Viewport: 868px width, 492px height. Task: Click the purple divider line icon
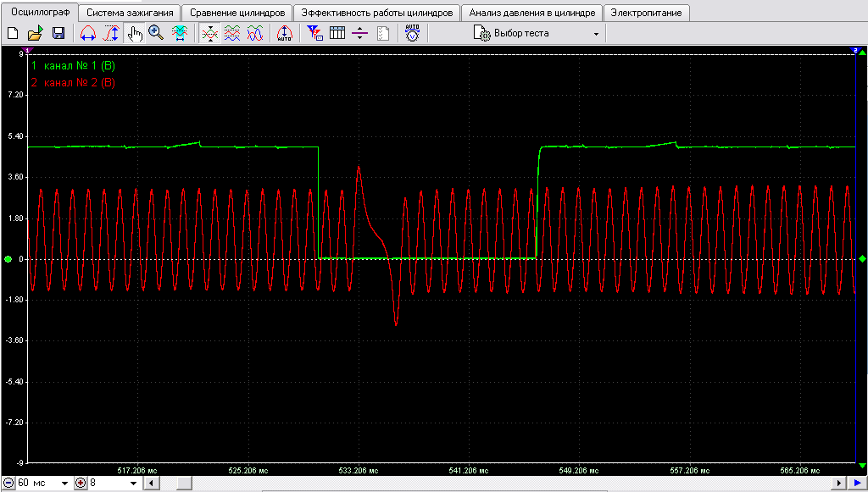[359, 34]
